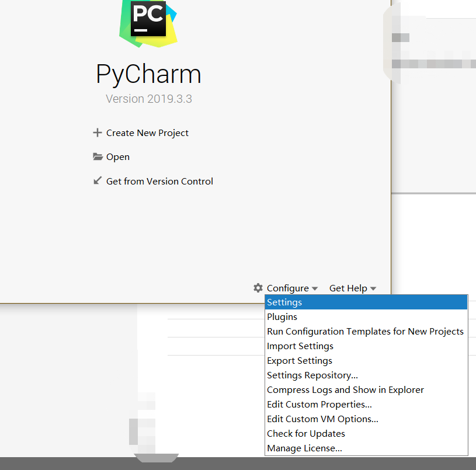Choose Run Configuration Templates for New Projects
The height and width of the screenshot is (470, 476).
[x=366, y=331]
